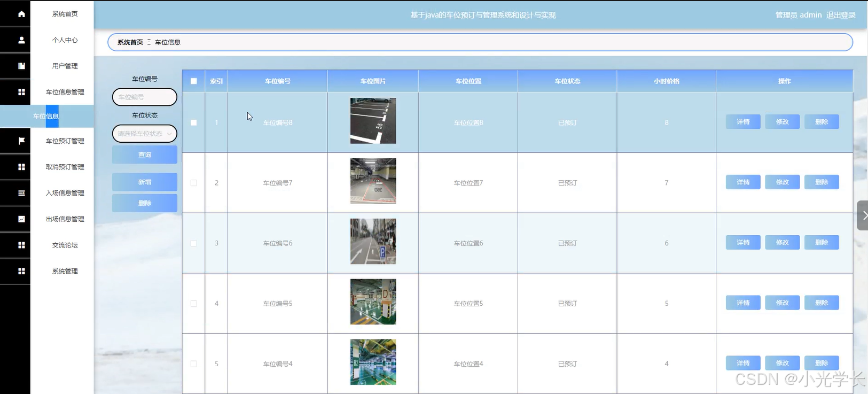Image resolution: width=868 pixels, height=394 pixels.
Task: Click the 查询 search button
Action: [145, 154]
